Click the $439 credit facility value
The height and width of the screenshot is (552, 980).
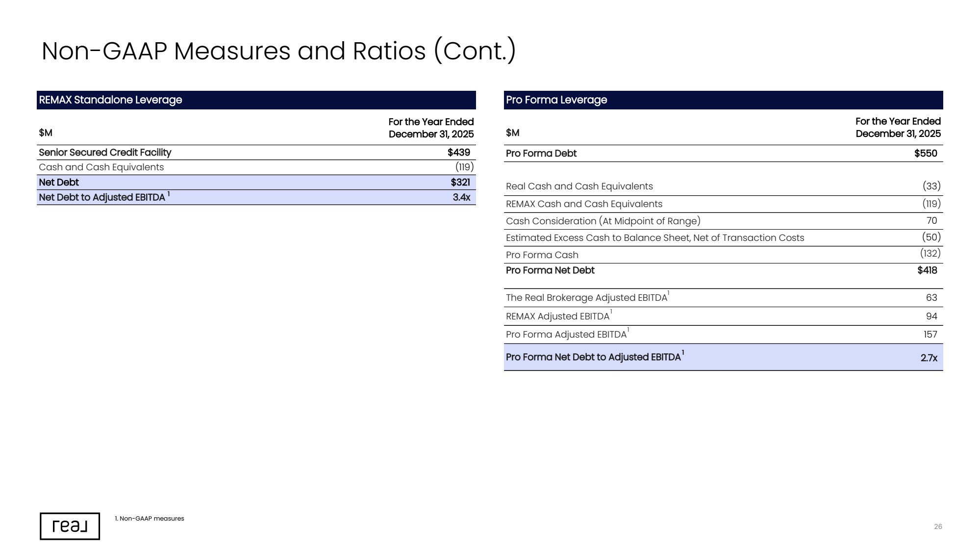[x=458, y=153]
